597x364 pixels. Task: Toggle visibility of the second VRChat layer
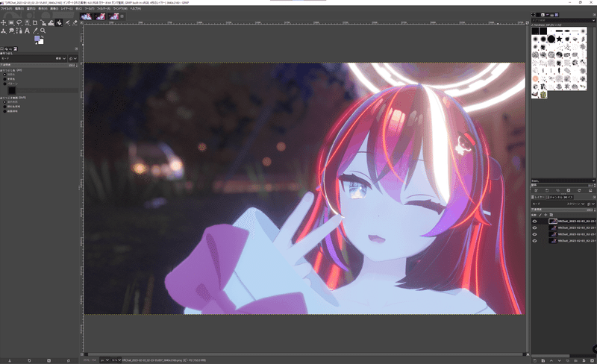click(x=534, y=228)
